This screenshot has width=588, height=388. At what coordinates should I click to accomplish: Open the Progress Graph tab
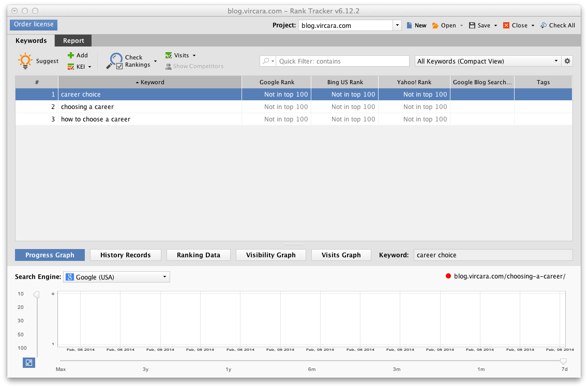pyautogui.click(x=50, y=255)
